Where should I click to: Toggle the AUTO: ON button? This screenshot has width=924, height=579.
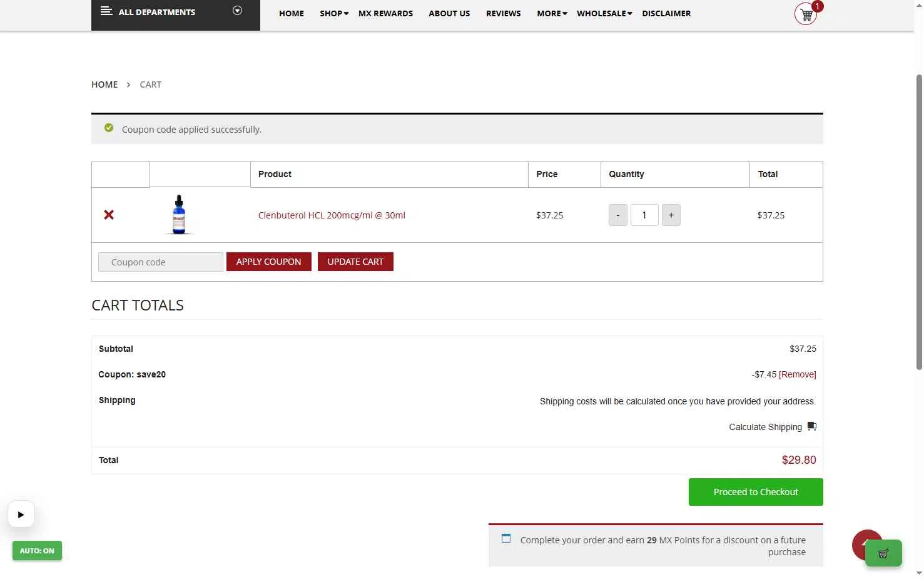coord(37,551)
